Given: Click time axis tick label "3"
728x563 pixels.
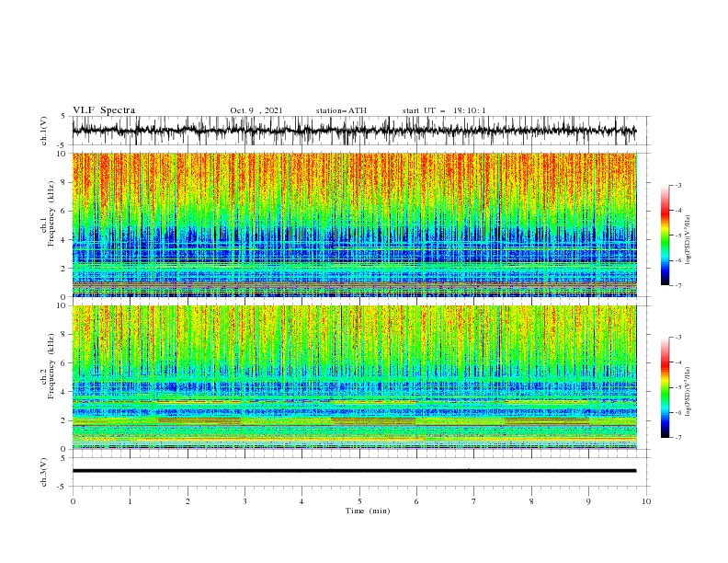Looking at the screenshot, I should (x=245, y=501).
